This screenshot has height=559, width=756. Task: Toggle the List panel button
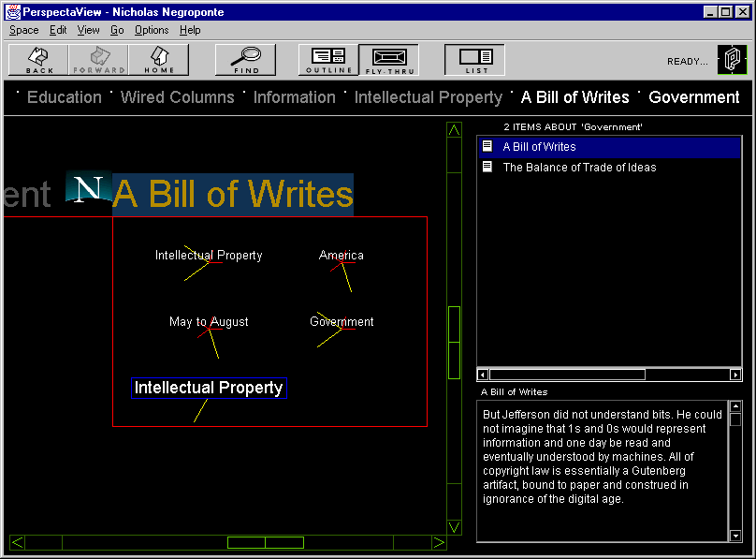475,60
